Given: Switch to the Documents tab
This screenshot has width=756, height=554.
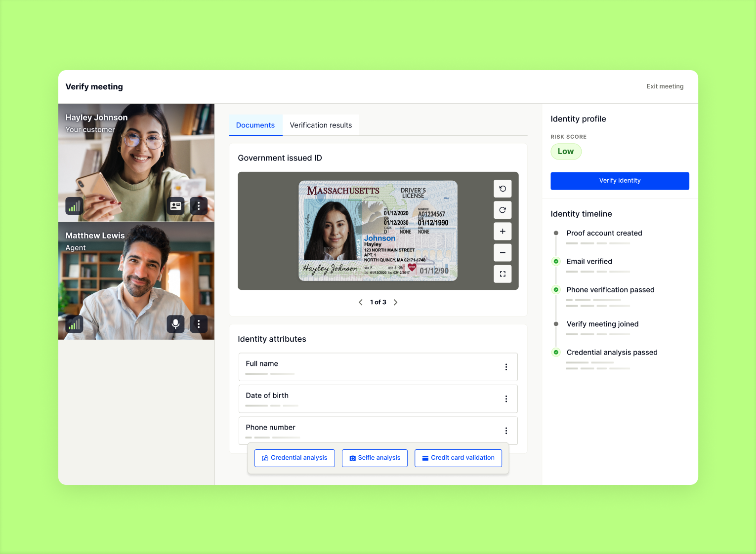Looking at the screenshot, I should pos(255,125).
